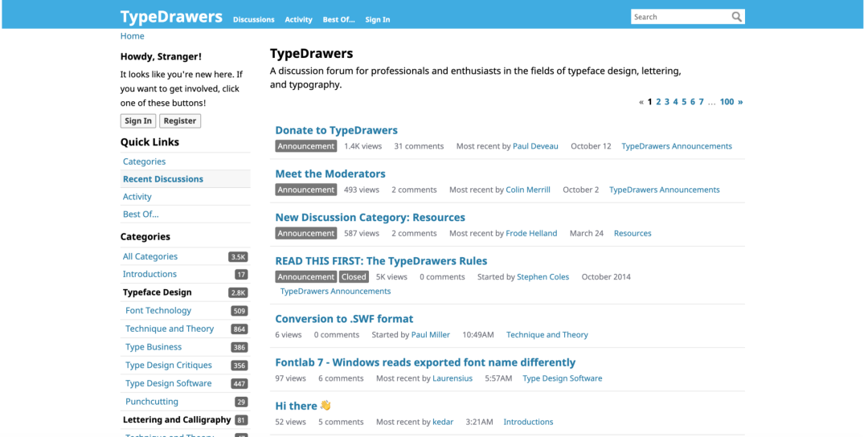
Task: Open the Discussions menu item
Action: [x=253, y=19]
